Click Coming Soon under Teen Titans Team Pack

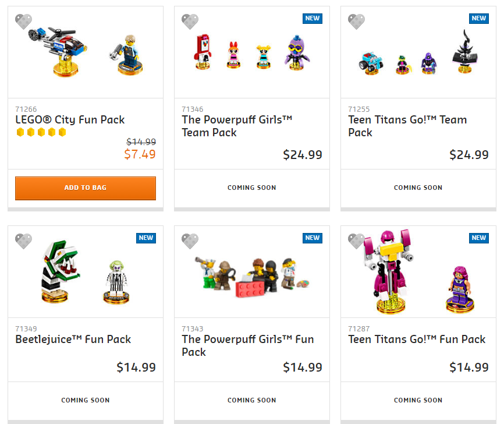(418, 188)
